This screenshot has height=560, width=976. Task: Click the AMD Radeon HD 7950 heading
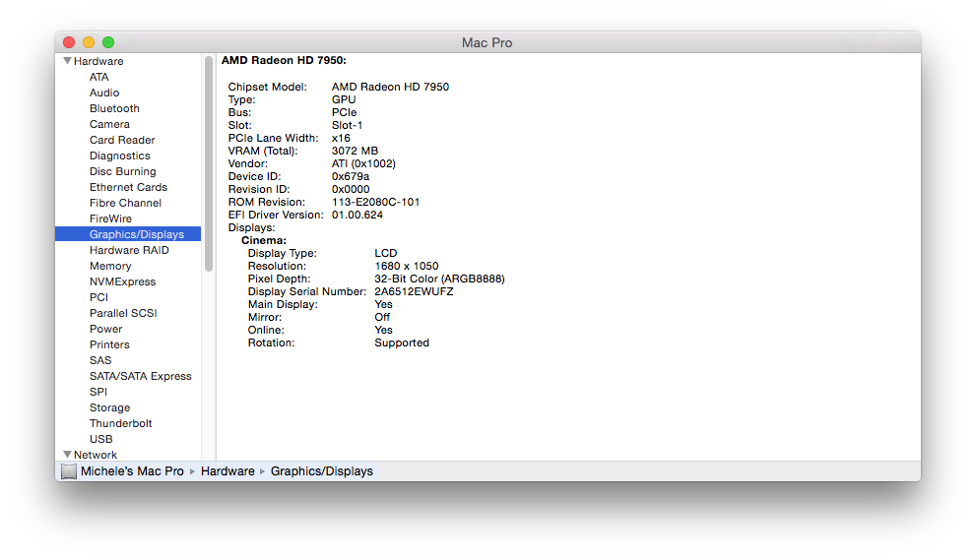[x=284, y=60]
